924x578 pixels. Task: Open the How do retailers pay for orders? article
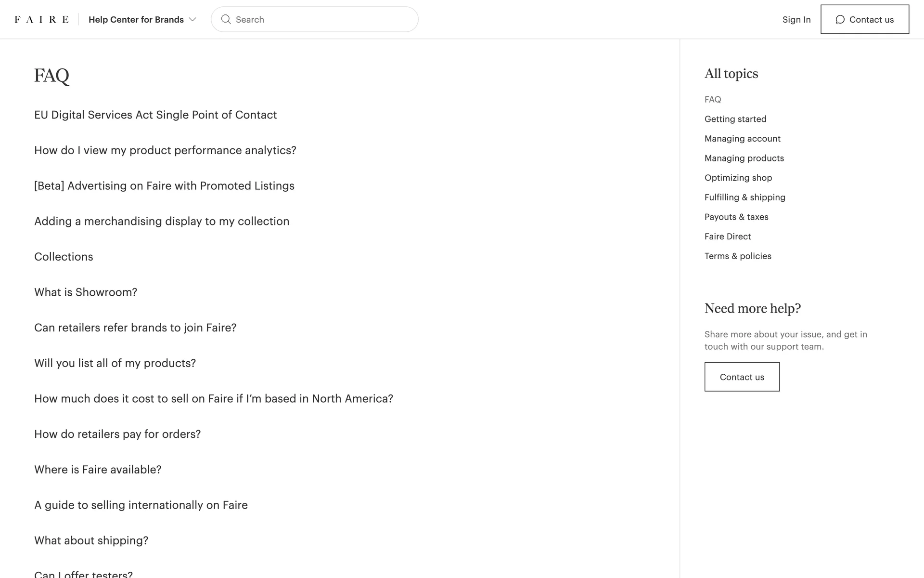(117, 434)
